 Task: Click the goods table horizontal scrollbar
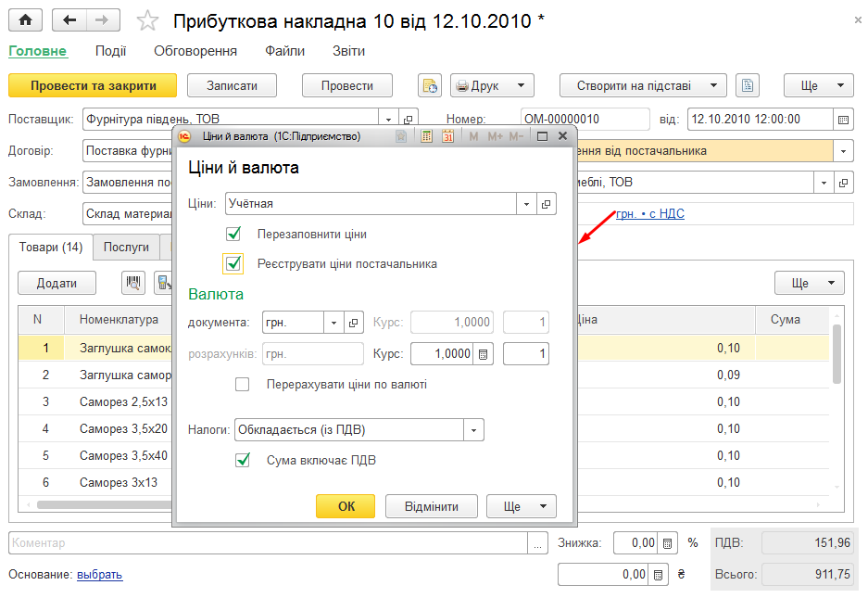click(x=104, y=505)
